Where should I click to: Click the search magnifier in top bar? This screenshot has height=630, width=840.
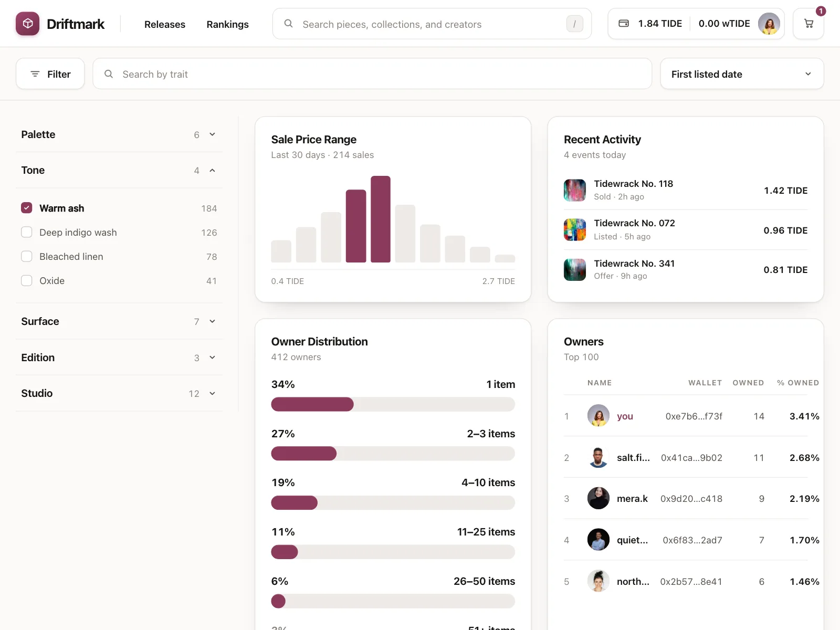click(288, 24)
